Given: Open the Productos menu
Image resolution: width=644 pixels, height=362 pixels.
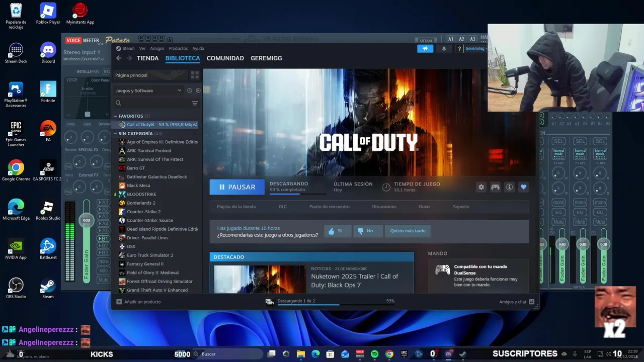Looking at the screenshot, I should point(178,49).
